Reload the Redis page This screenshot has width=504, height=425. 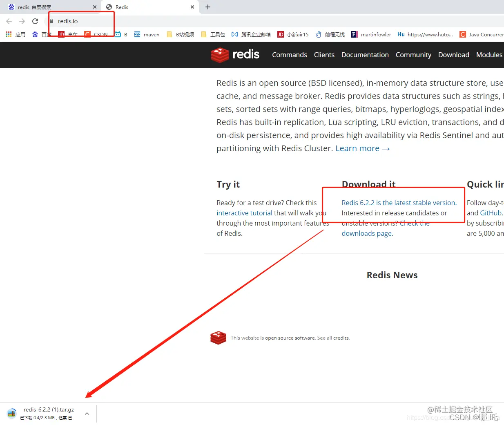(35, 21)
